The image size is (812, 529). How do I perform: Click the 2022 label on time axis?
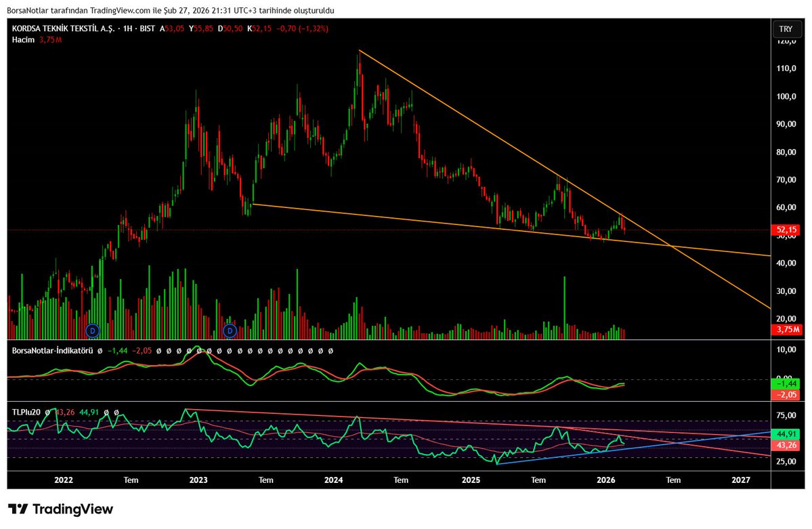63,480
